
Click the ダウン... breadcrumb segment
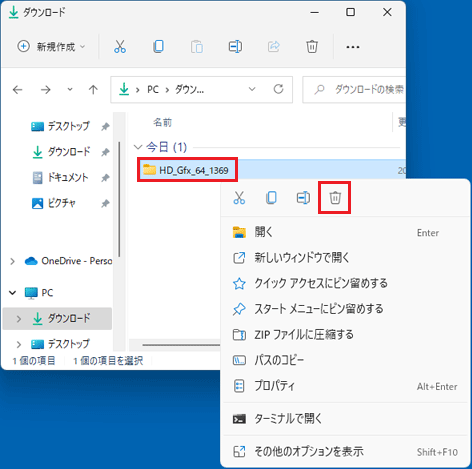(x=189, y=89)
